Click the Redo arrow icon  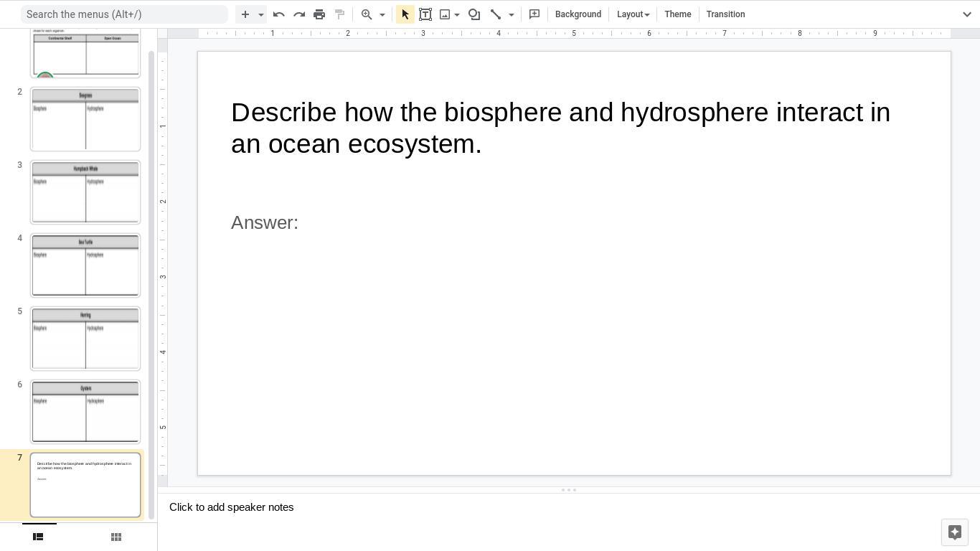299,14
